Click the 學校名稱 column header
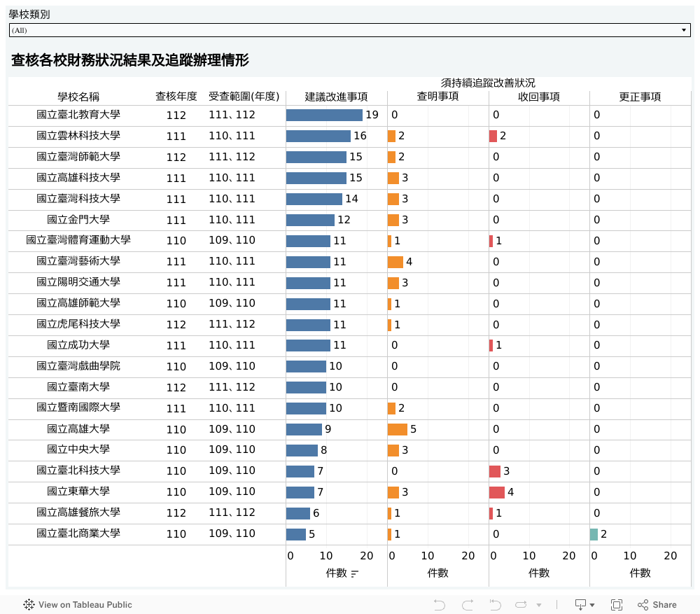Viewport: 700px width, 614px height. pyautogui.click(x=78, y=97)
